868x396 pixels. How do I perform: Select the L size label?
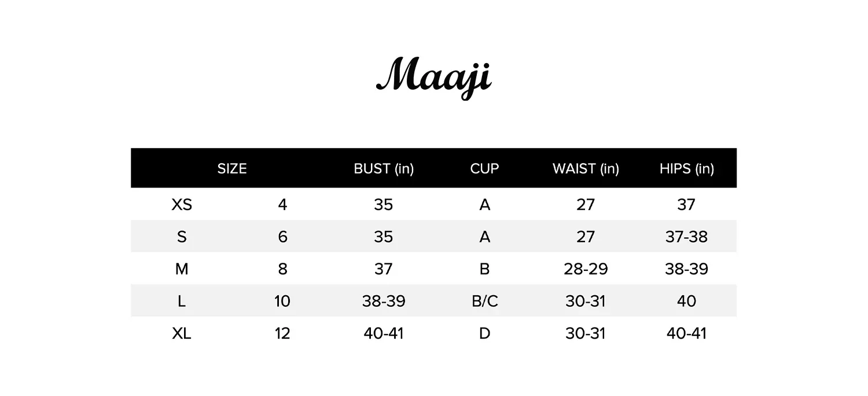182,301
